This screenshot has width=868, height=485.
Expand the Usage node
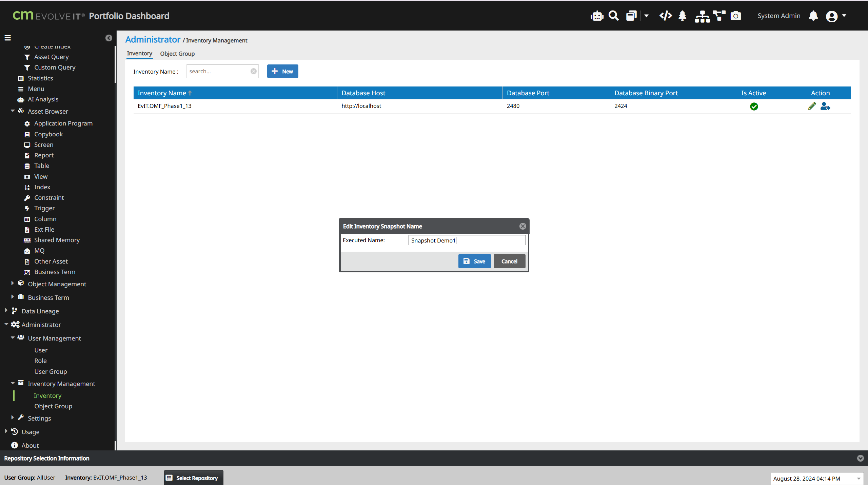coord(6,431)
